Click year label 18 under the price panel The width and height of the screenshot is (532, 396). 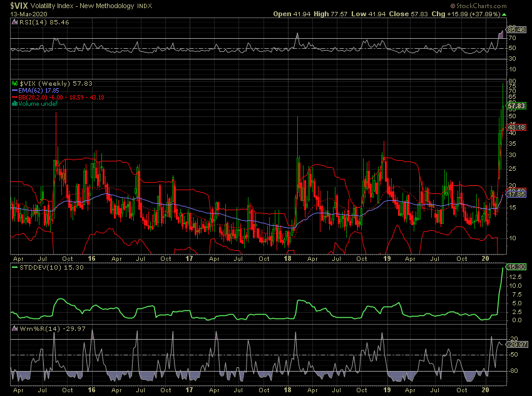point(287,258)
